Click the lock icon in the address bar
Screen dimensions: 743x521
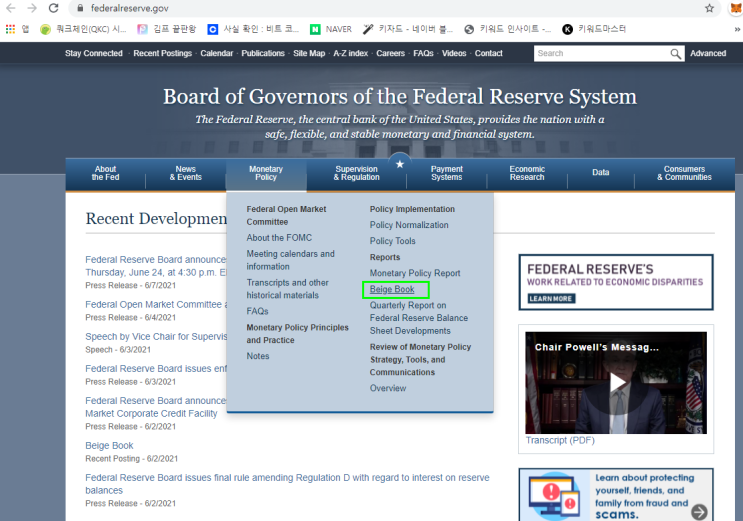81,8
